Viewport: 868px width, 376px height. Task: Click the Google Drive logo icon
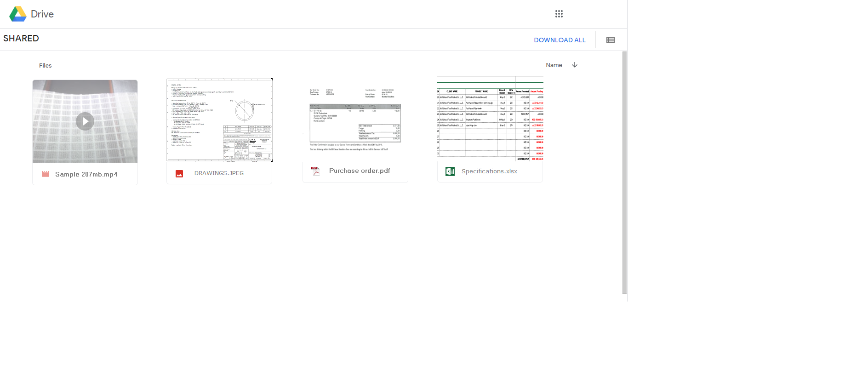coord(18,14)
